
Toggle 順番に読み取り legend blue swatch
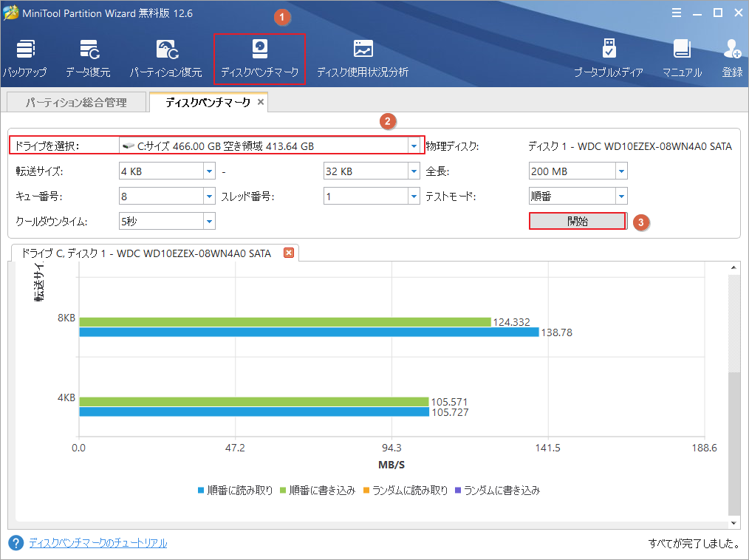click(201, 491)
